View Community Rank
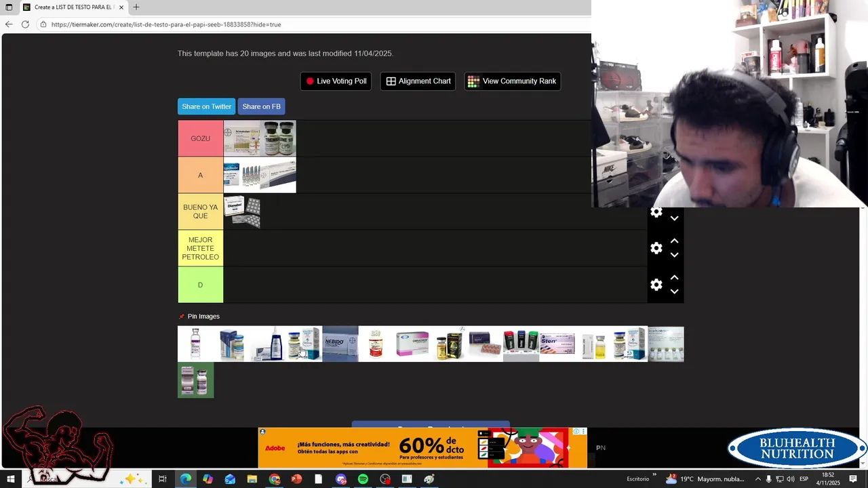The width and height of the screenshot is (868, 488). pos(512,81)
